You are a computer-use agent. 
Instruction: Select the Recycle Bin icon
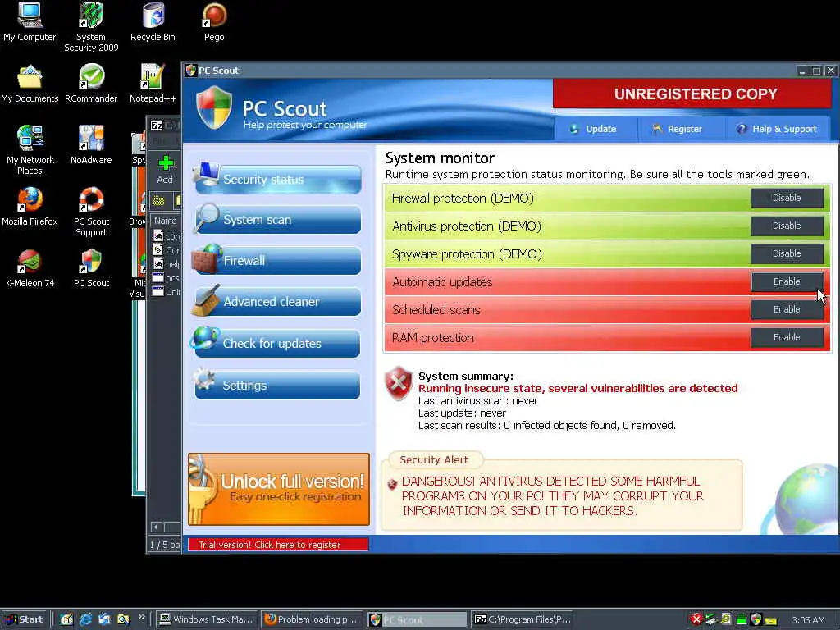click(153, 21)
